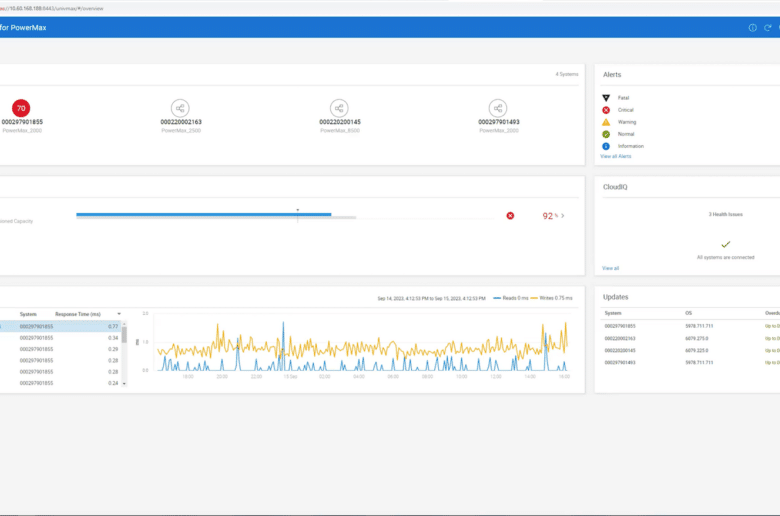Click Updates row for system 000297901493
780x516 pixels.
tap(691, 363)
